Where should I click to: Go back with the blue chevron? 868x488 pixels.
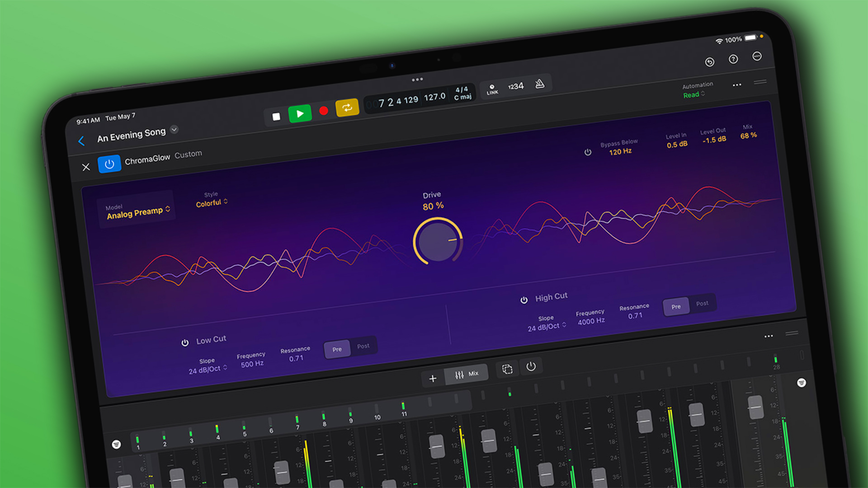click(x=81, y=141)
